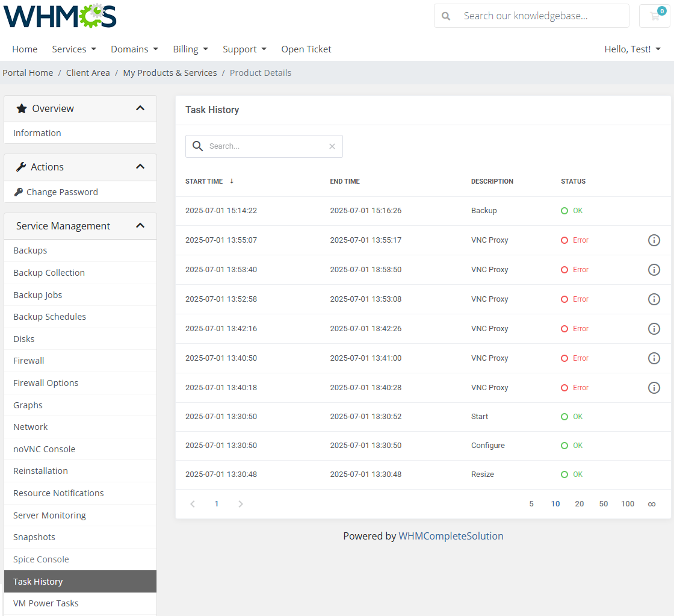Go to next page arrow in pagination
674x616 pixels.
click(241, 504)
